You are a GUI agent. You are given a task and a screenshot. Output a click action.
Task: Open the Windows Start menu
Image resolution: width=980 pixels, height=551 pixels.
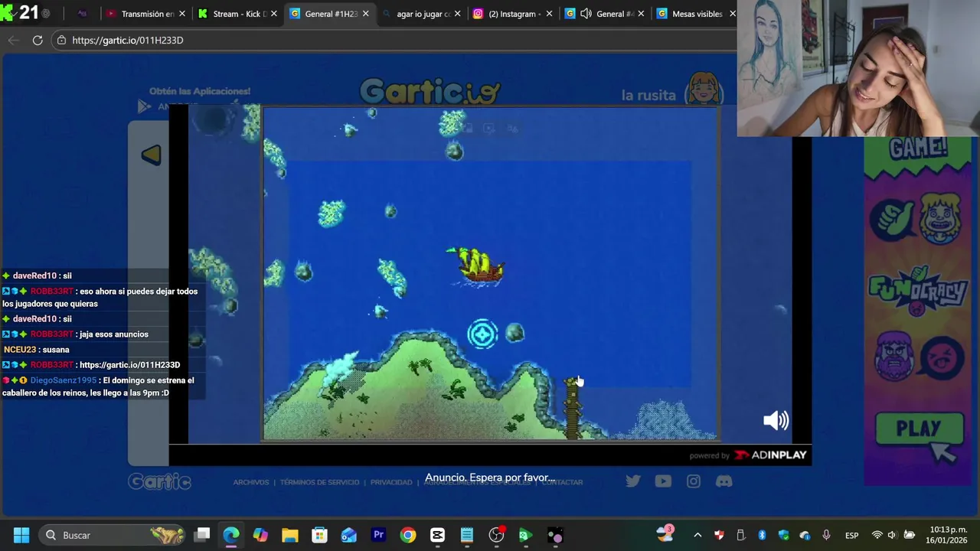tap(21, 535)
